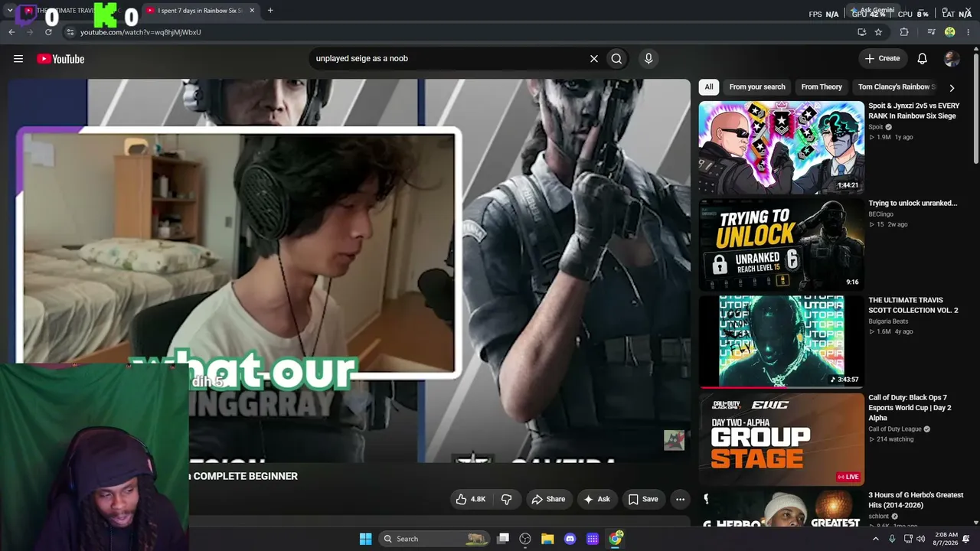The width and height of the screenshot is (980, 551).
Task: Open the system volume control
Action: click(x=921, y=539)
